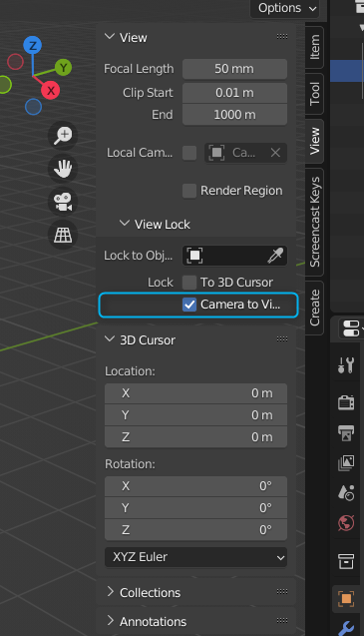Clear the Local Camera field with X
This screenshot has width=364, height=636.
coord(275,153)
